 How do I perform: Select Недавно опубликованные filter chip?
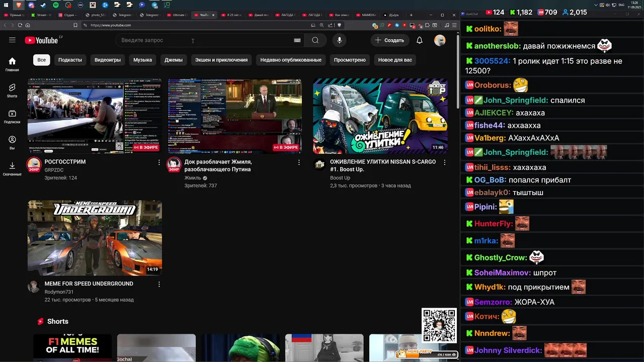(x=291, y=60)
